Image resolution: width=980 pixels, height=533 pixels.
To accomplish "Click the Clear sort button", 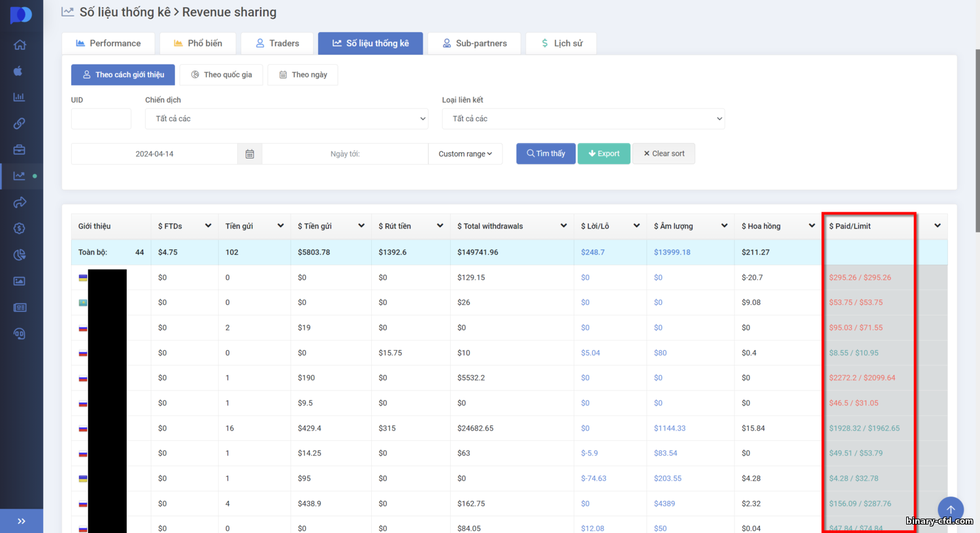I will pyautogui.click(x=664, y=153).
